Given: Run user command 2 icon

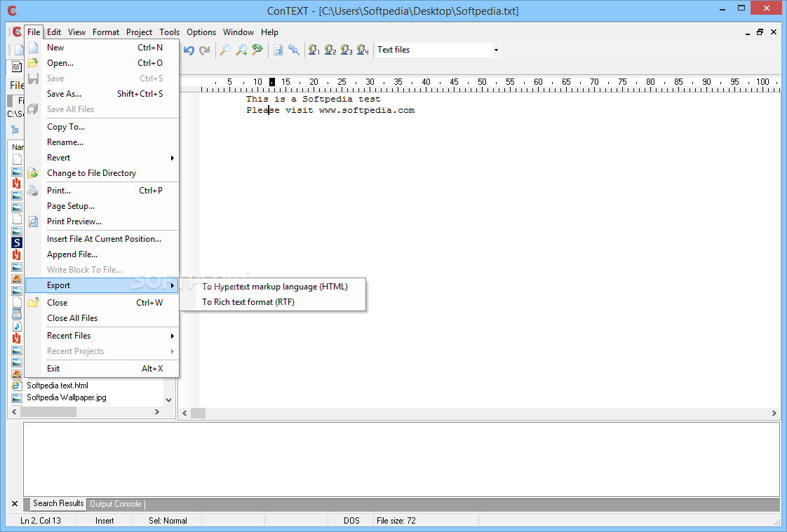Looking at the screenshot, I should point(330,50).
